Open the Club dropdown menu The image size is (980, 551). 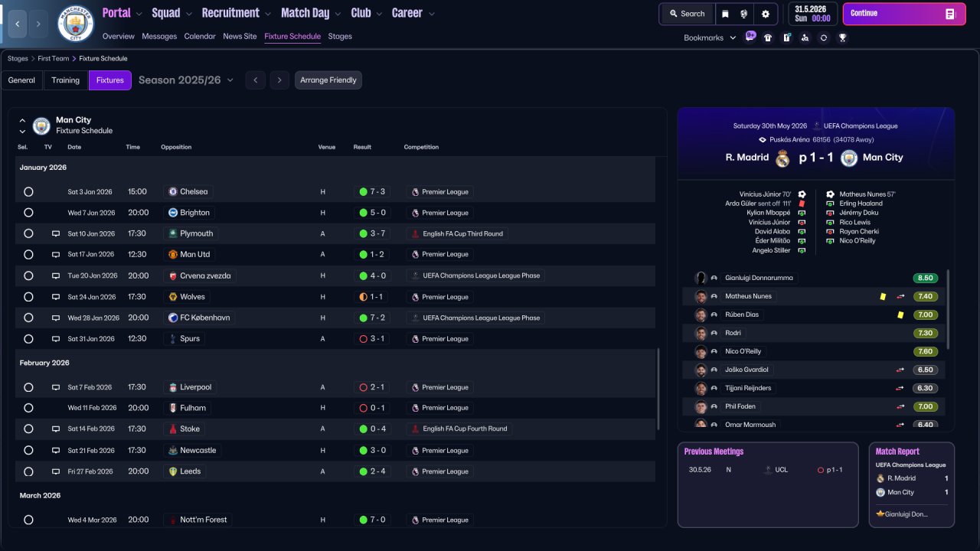click(367, 13)
